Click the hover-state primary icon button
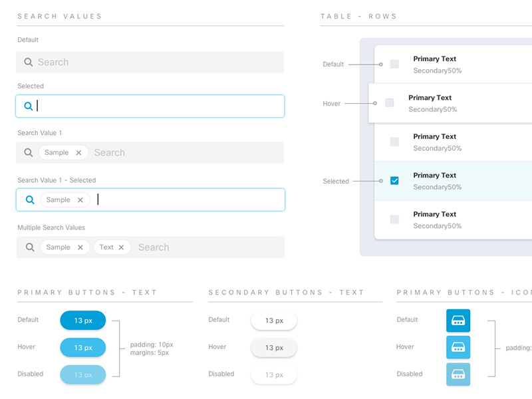Viewport: 532px width, 399px height. (x=458, y=347)
